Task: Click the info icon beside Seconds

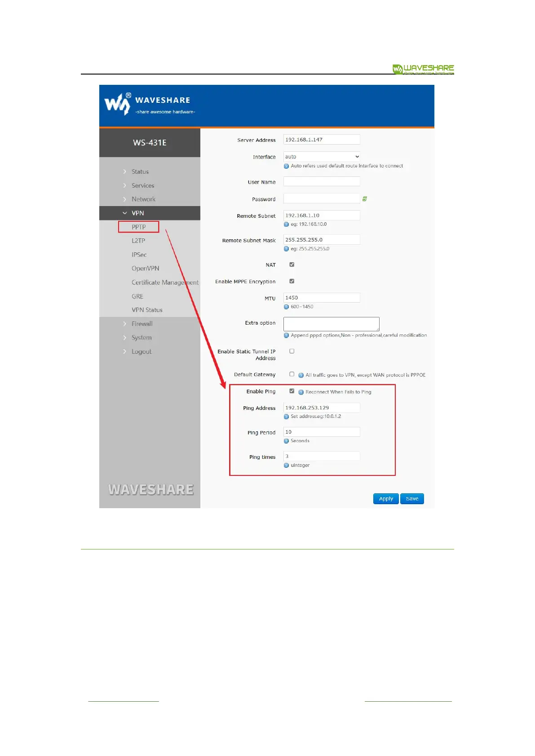Action: (x=286, y=441)
